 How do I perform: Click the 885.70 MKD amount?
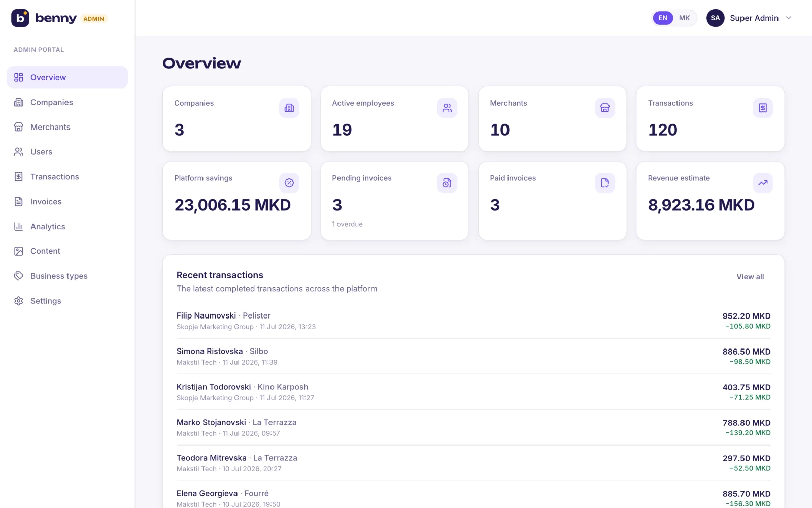click(x=747, y=494)
